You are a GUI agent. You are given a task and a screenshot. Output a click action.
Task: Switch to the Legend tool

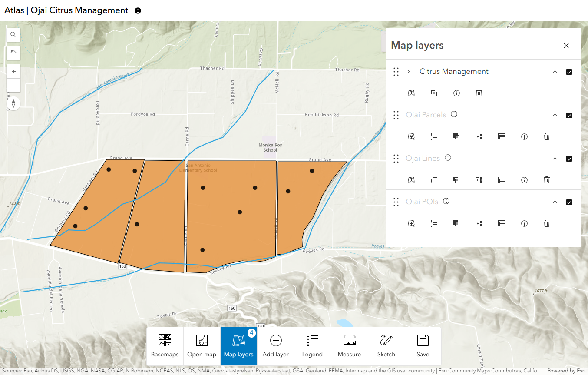(x=312, y=346)
